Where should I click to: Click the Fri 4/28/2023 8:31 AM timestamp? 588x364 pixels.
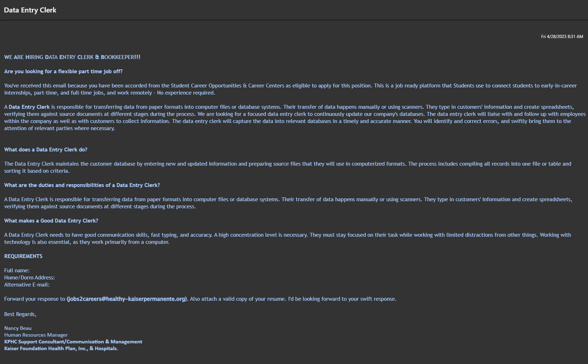tap(562, 37)
